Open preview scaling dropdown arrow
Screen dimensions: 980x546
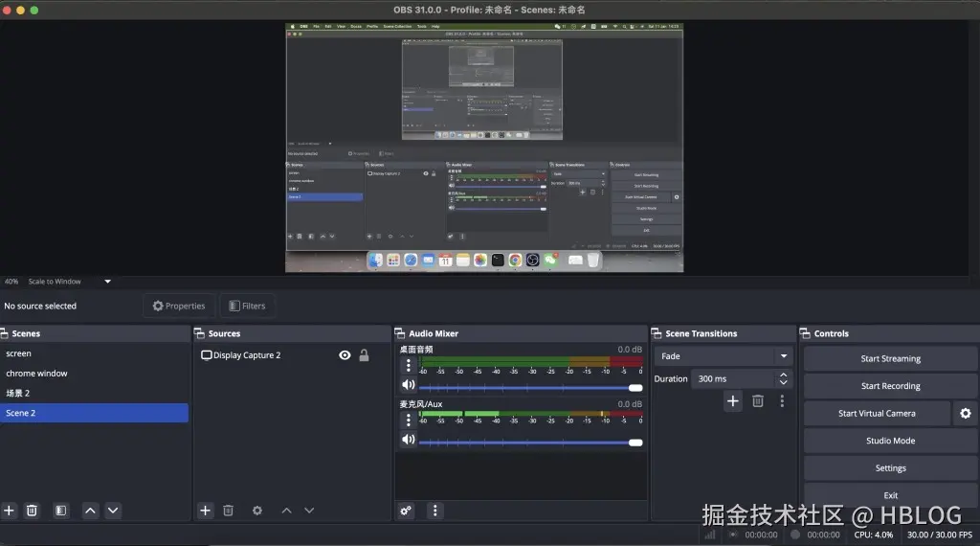(x=107, y=282)
